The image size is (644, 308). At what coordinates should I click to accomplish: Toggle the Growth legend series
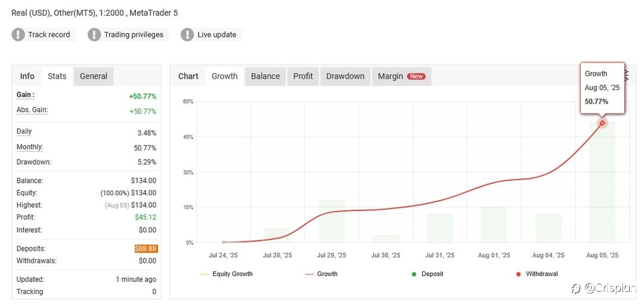[x=321, y=274]
